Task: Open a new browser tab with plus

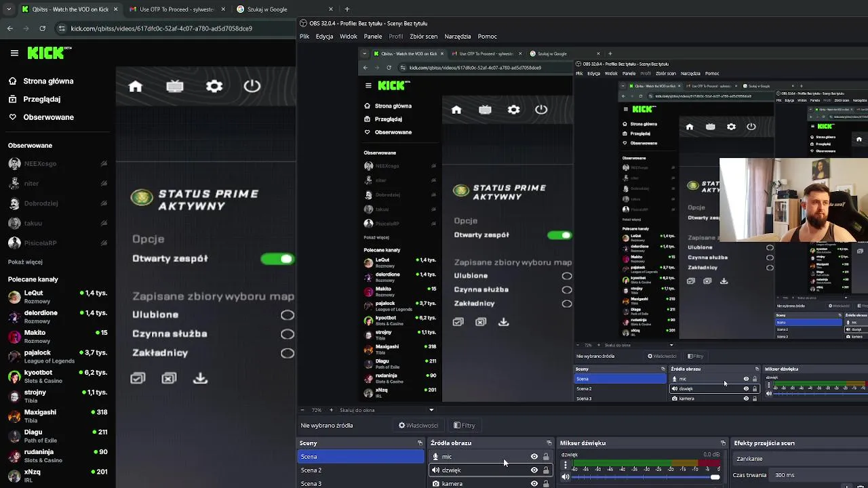Action: point(347,9)
